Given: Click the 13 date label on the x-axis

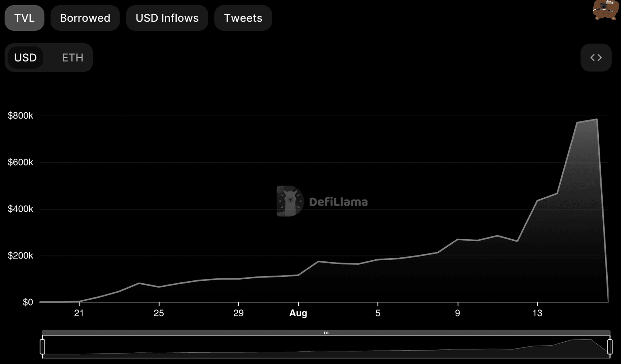Looking at the screenshot, I should 537,313.
